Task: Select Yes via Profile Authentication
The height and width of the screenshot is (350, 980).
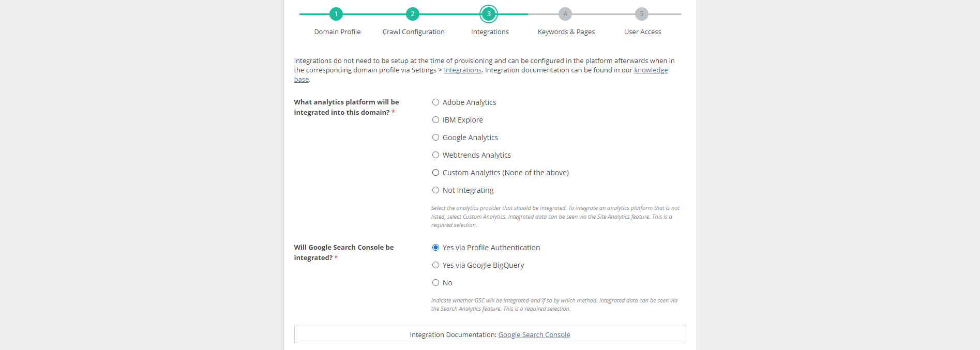Action: (x=436, y=248)
